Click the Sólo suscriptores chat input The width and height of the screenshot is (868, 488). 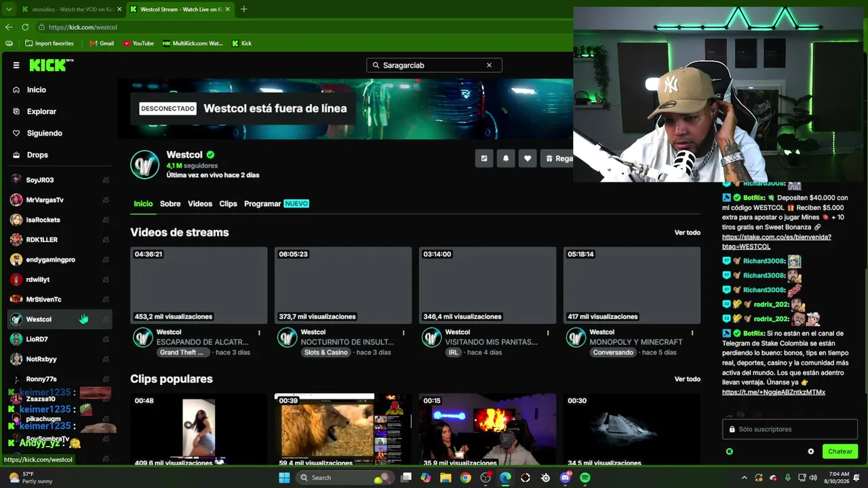(x=790, y=429)
